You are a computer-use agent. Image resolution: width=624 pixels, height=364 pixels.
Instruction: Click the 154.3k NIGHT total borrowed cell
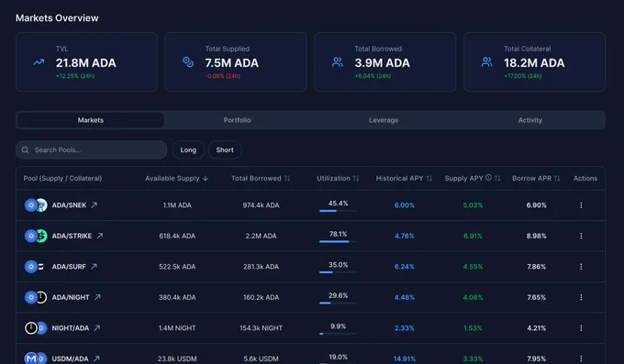[x=261, y=328]
